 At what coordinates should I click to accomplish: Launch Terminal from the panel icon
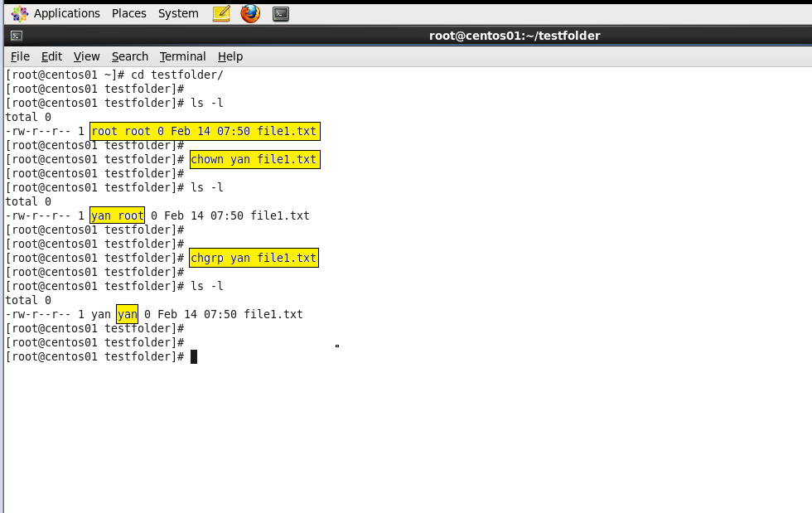[x=281, y=14]
